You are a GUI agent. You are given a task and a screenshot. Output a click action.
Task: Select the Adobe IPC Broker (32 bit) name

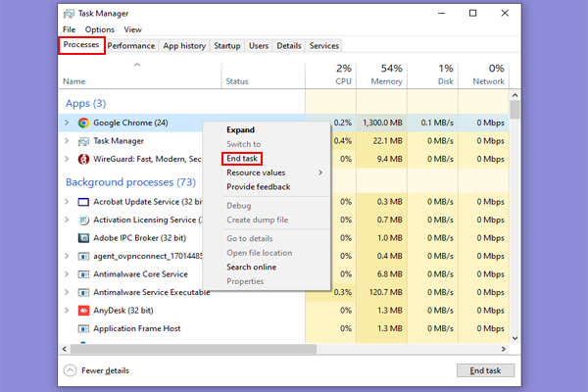click(x=139, y=238)
